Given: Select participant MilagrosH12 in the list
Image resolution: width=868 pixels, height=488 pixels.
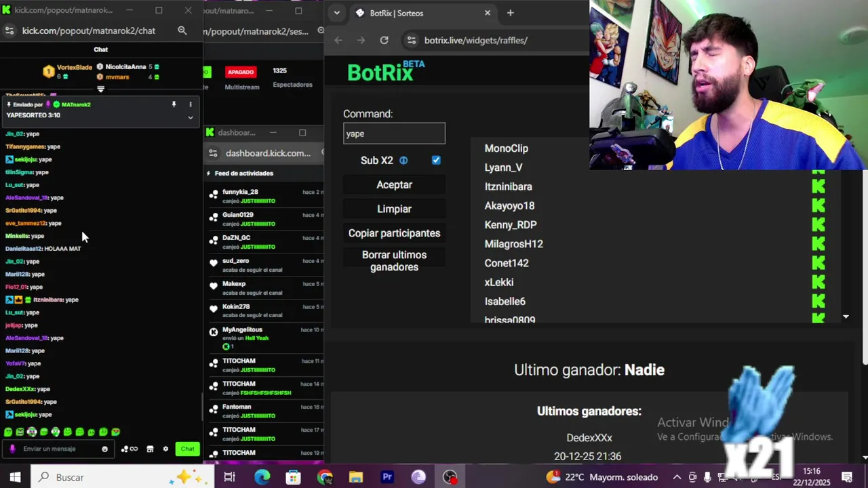Looking at the screenshot, I should click(513, 244).
